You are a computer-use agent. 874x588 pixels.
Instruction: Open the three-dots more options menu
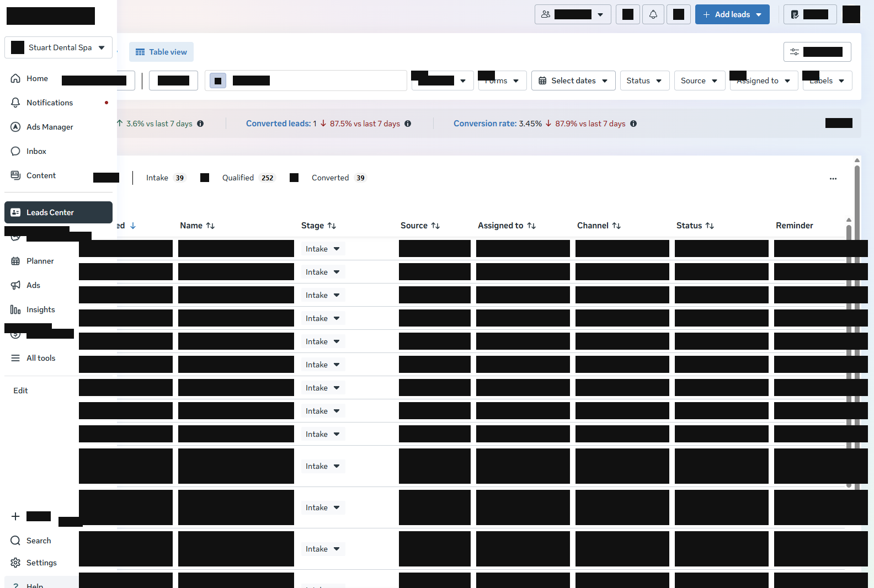pyautogui.click(x=833, y=178)
